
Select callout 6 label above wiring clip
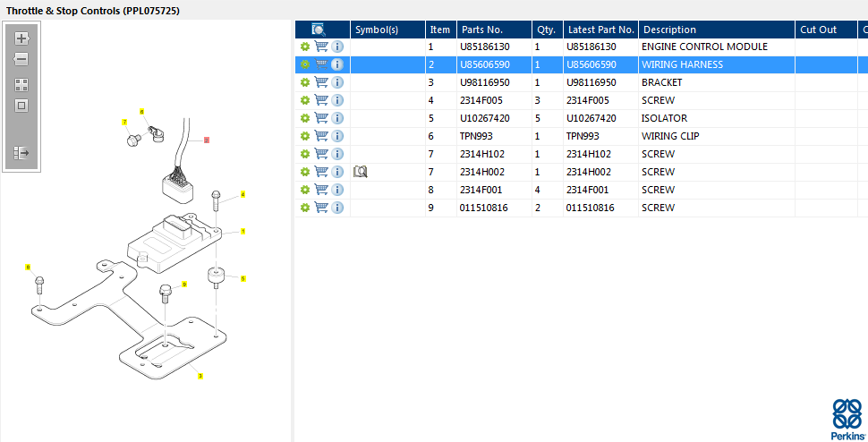tap(141, 112)
